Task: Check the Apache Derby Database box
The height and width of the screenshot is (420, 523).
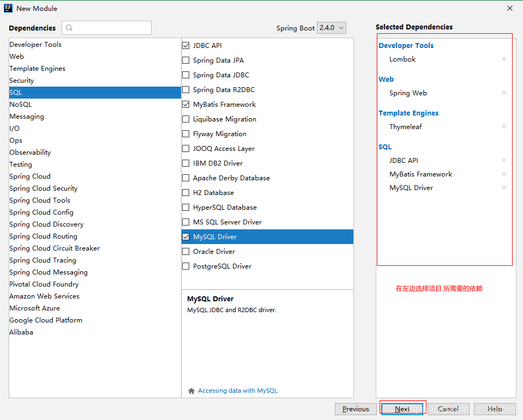Action: point(186,178)
